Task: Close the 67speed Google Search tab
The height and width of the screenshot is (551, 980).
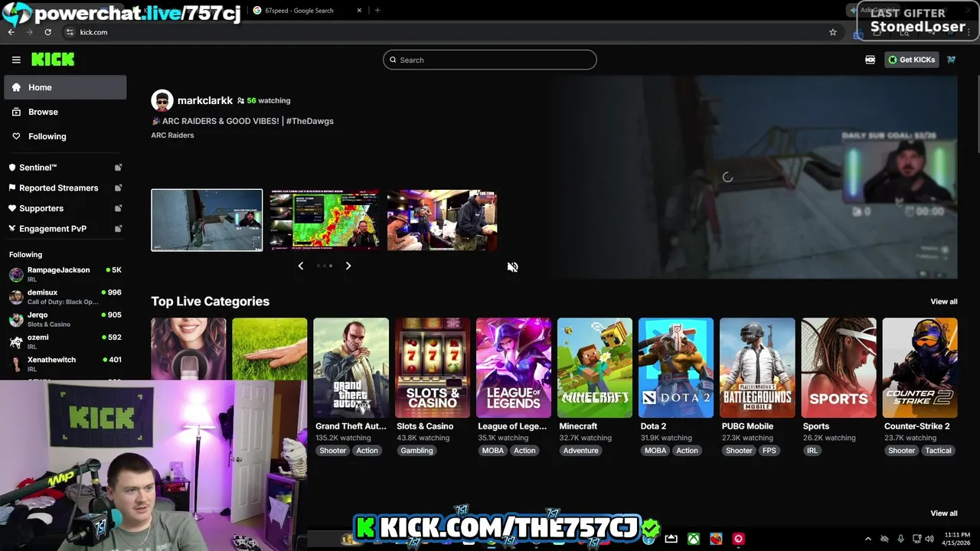Action: click(359, 11)
